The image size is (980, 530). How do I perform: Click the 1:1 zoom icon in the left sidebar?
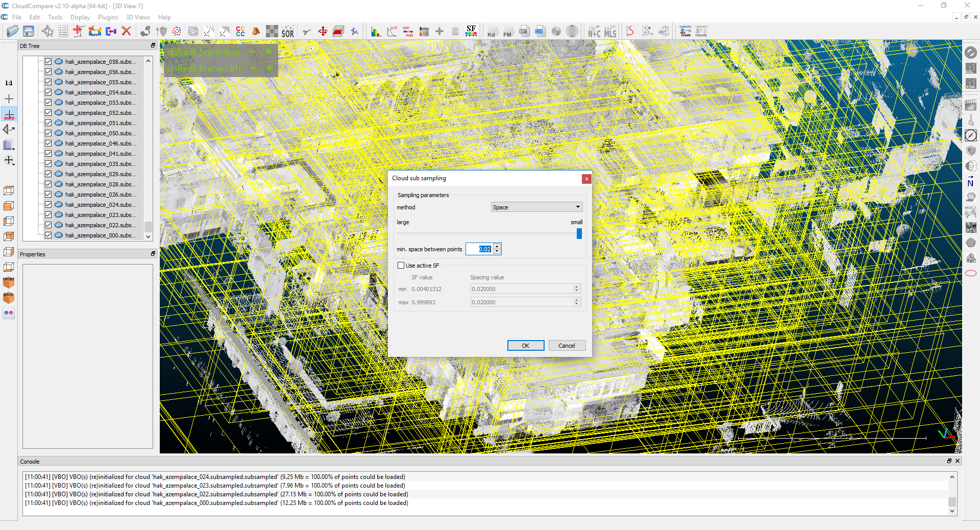(9, 83)
